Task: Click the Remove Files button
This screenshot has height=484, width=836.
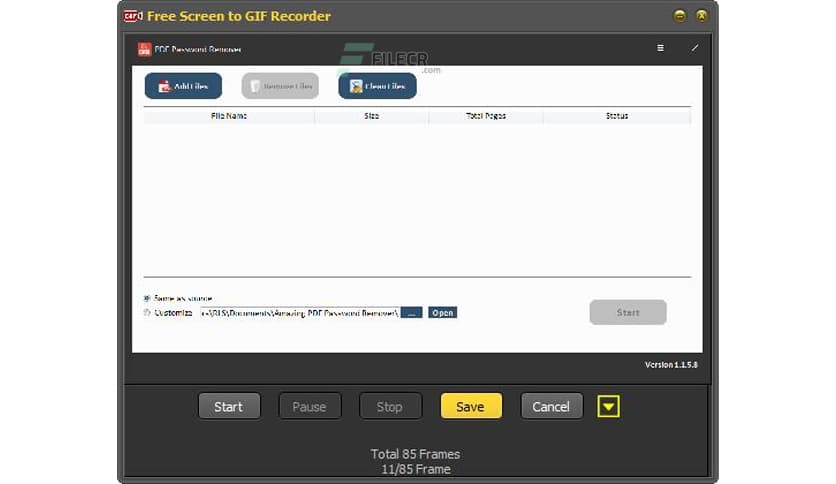Action: point(280,86)
